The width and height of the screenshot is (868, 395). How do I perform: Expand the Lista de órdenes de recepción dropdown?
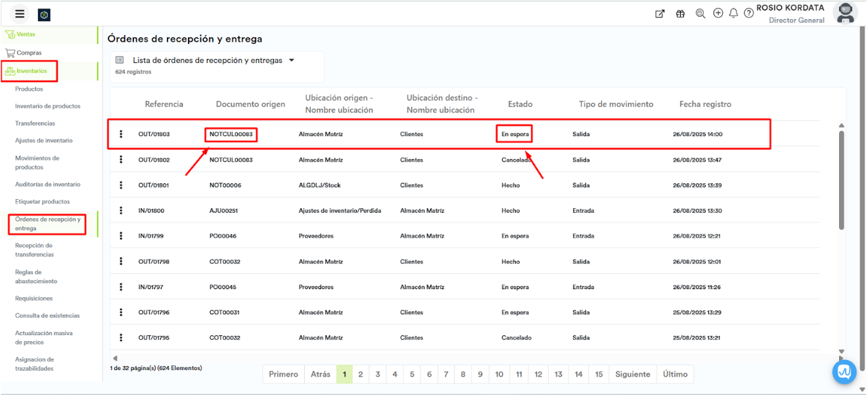292,60
